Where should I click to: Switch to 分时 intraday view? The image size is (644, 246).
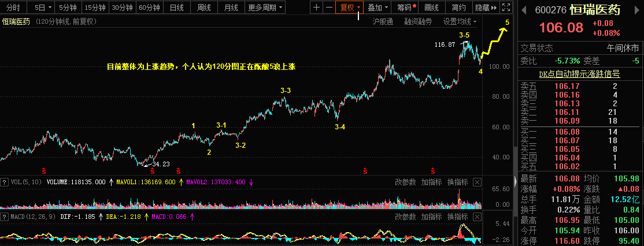(x=13, y=8)
